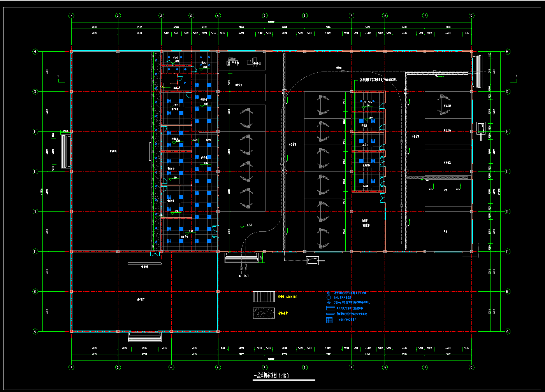Click the yellow 600X600 legend label
The image size is (545, 392).
[287, 297]
